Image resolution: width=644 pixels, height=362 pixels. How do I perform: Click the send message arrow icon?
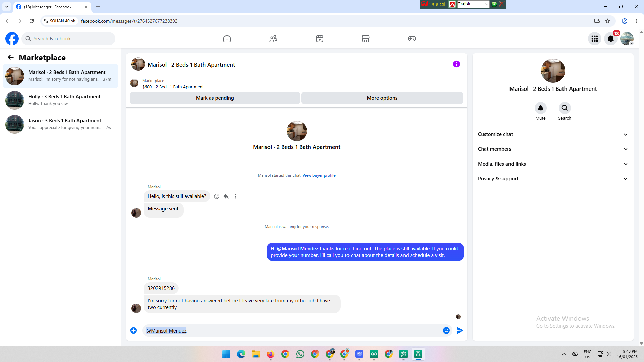tap(460, 330)
